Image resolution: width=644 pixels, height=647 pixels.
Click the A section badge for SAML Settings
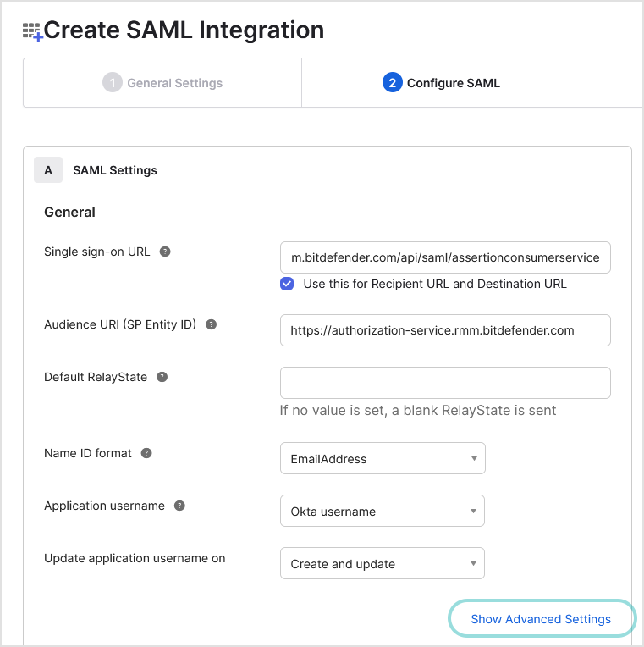48,170
